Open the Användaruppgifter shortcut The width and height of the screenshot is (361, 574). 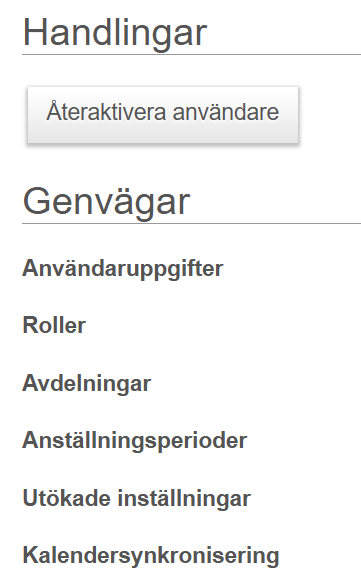point(123,270)
